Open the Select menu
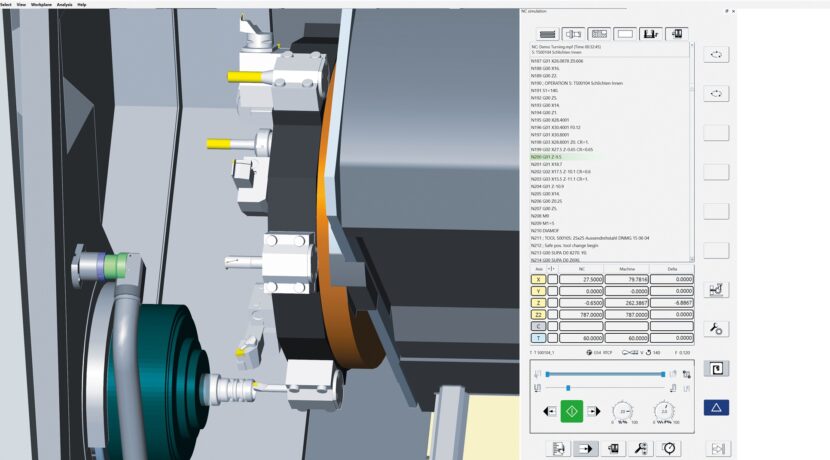 (6, 4)
